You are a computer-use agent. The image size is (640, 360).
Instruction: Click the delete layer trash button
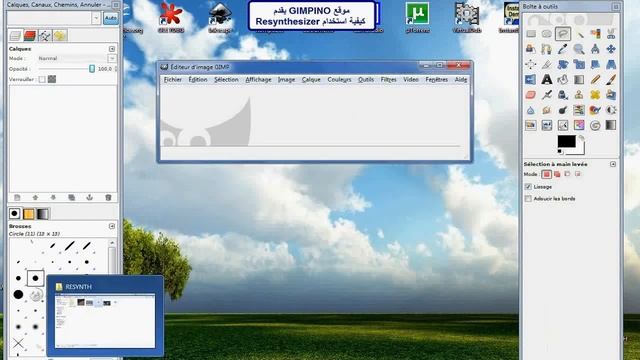[x=108, y=198]
